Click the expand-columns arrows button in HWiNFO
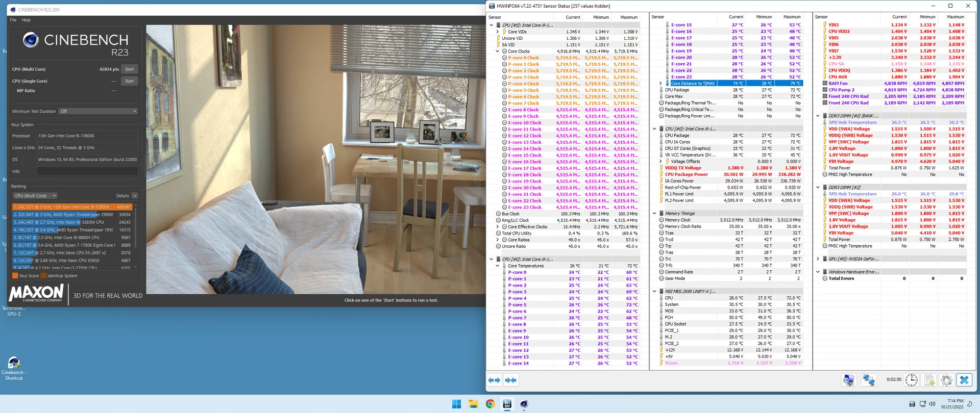Screen dimensions: 980x413 [x=511, y=380]
